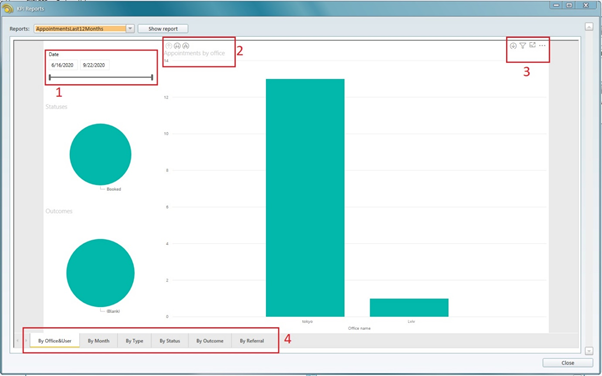
Task: Click the tall bar in Appointments by office
Action: click(x=305, y=198)
